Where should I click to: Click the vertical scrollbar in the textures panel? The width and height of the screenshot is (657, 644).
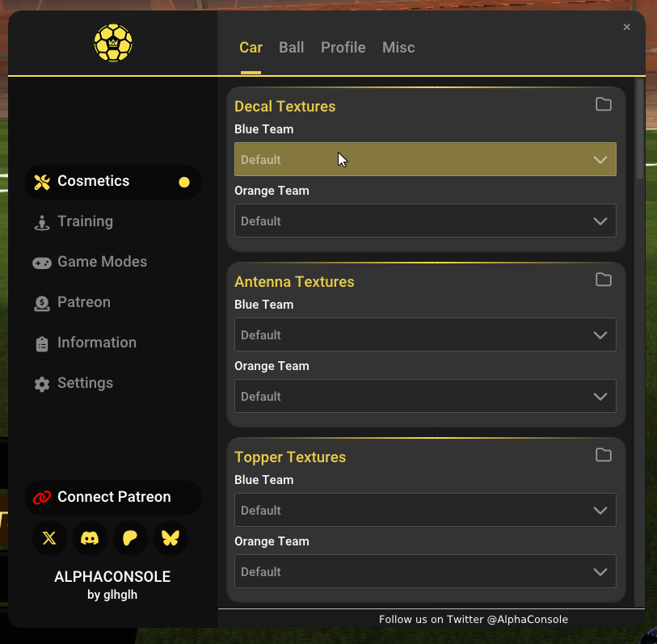[640, 129]
